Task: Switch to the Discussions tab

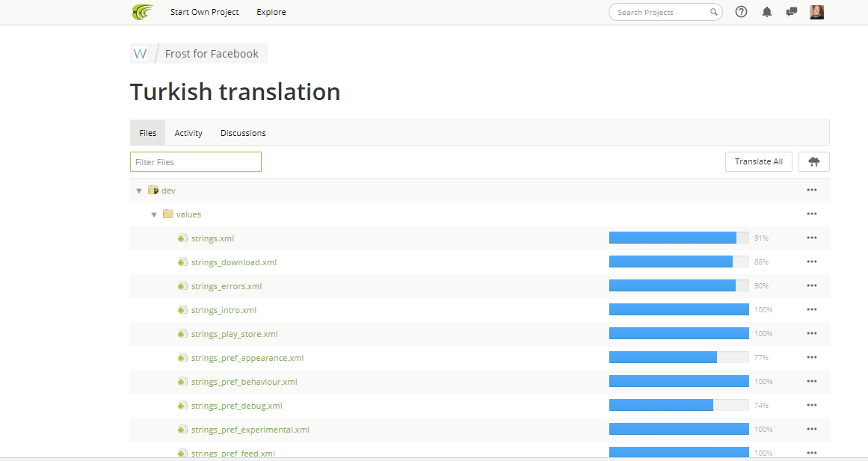Action: [243, 133]
